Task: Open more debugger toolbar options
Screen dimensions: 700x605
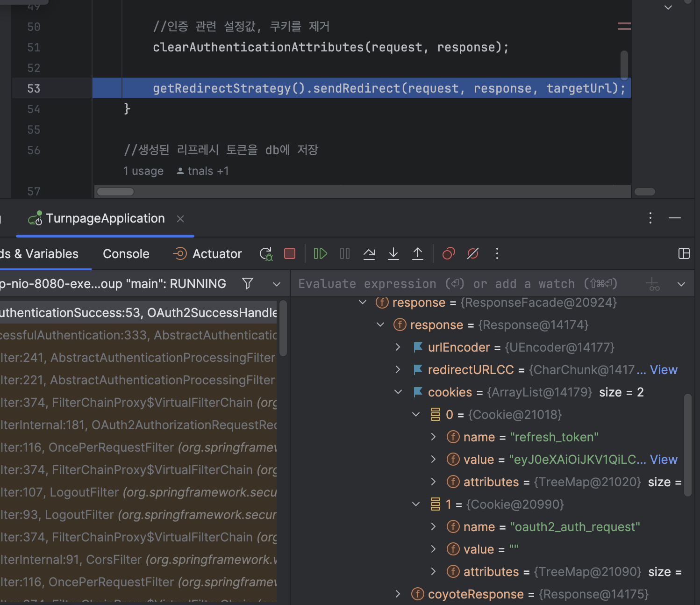Action: point(497,254)
